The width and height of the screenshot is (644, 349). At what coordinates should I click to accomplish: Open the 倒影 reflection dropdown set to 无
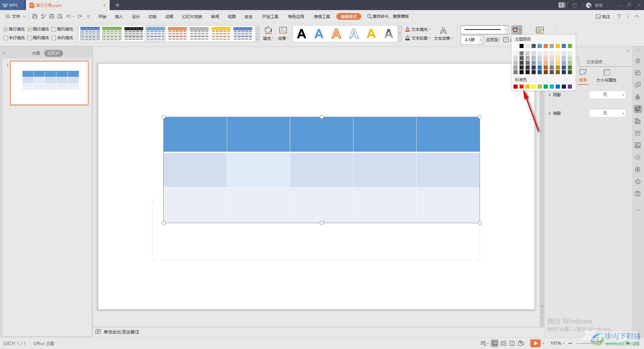(x=607, y=113)
